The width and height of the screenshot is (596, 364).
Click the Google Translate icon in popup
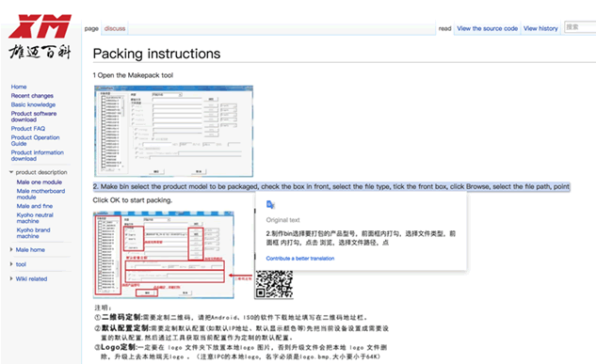pyautogui.click(x=270, y=205)
